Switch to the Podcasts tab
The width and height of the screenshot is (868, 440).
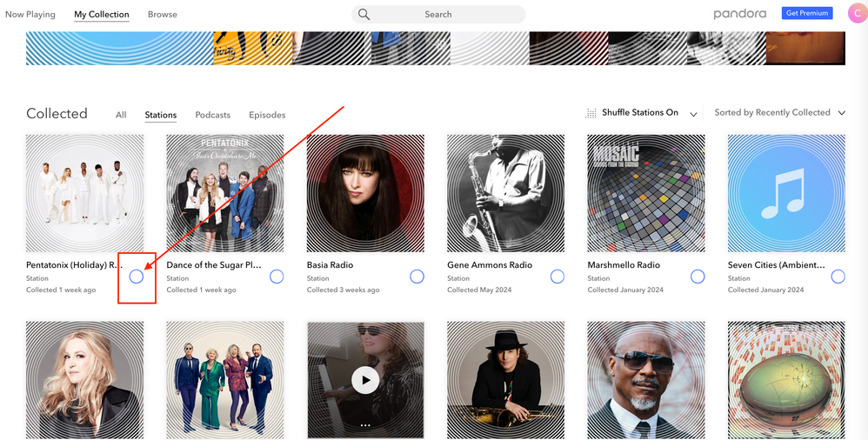212,115
